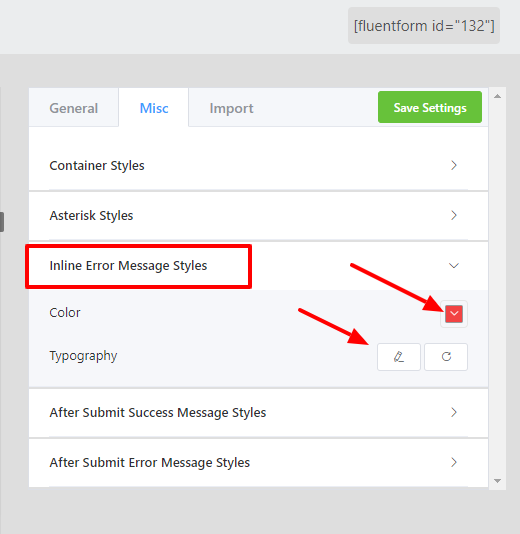Expand Container Styles section
This screenshot has width=520, height=534.
pyautogui.click(x=258, y=166)
